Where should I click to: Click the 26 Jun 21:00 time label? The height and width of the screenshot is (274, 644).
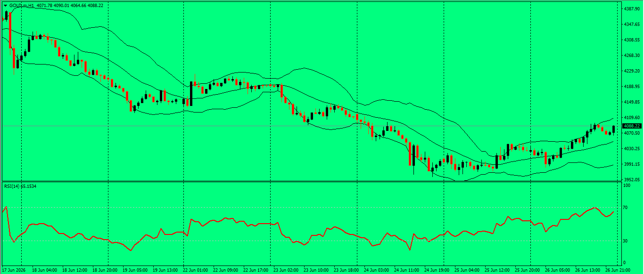point(618,270)
